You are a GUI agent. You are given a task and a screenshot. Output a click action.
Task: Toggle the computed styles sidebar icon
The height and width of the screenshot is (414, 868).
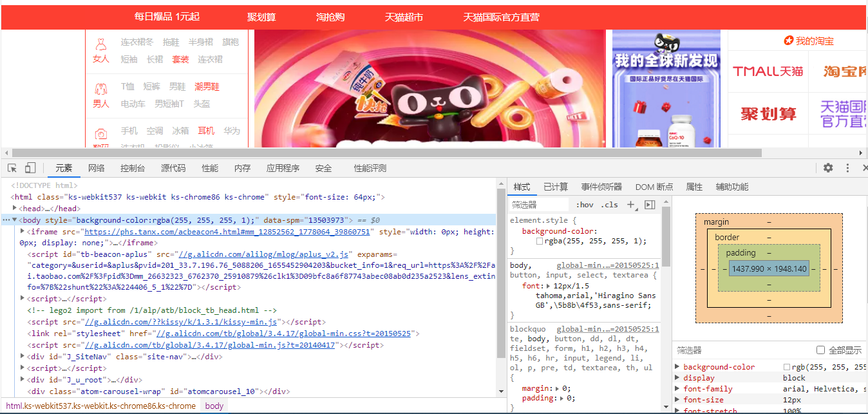click(x=650, y=205)
